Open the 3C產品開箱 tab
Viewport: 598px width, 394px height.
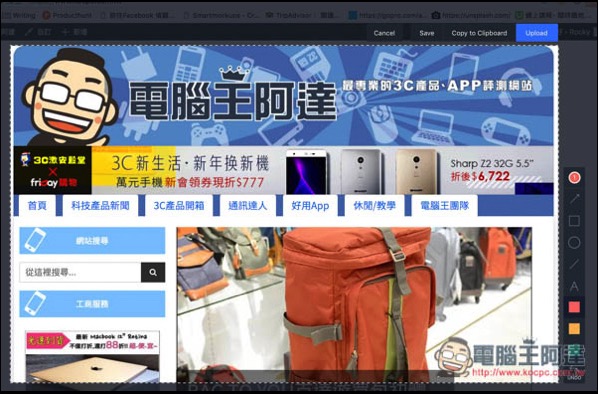pyautogui.click(x=179, y=206)
